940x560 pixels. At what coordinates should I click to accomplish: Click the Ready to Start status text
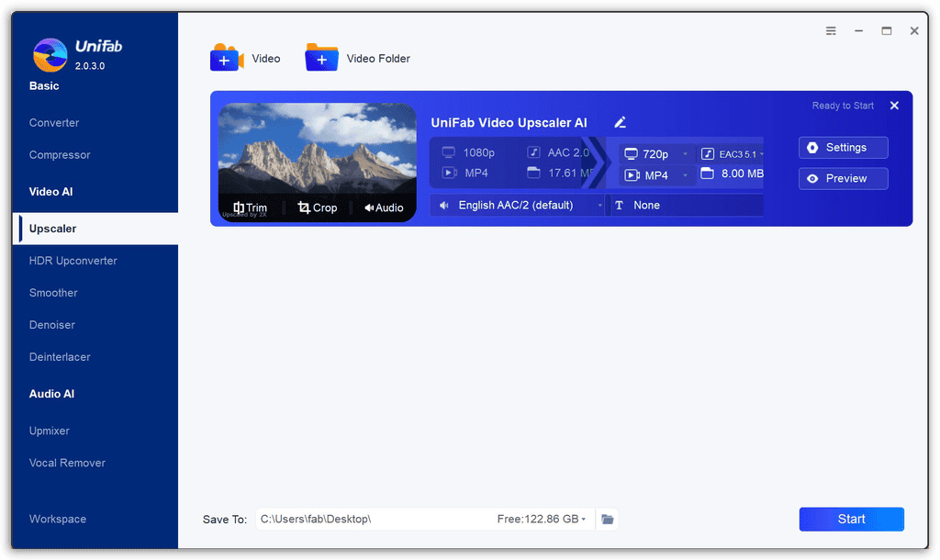tap(843, 106)
